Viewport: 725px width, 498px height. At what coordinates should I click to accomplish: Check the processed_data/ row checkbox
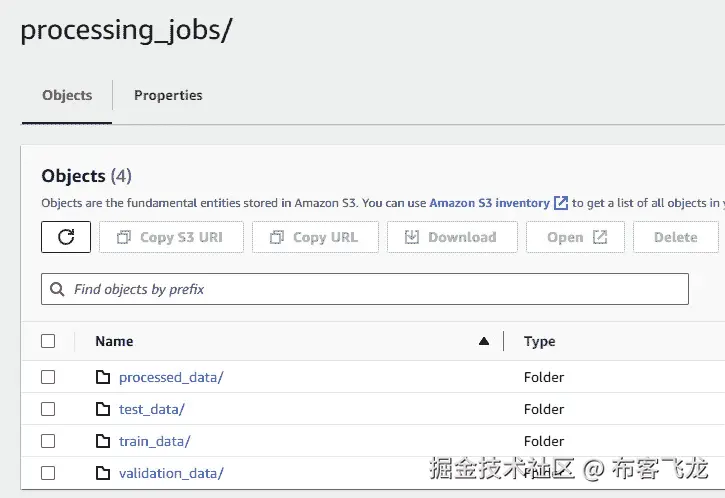48,377
